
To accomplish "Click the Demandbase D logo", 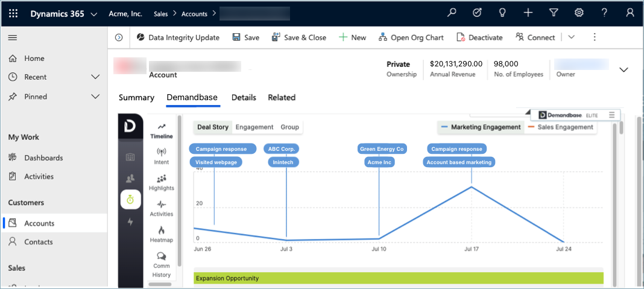I will coord(130,127).
